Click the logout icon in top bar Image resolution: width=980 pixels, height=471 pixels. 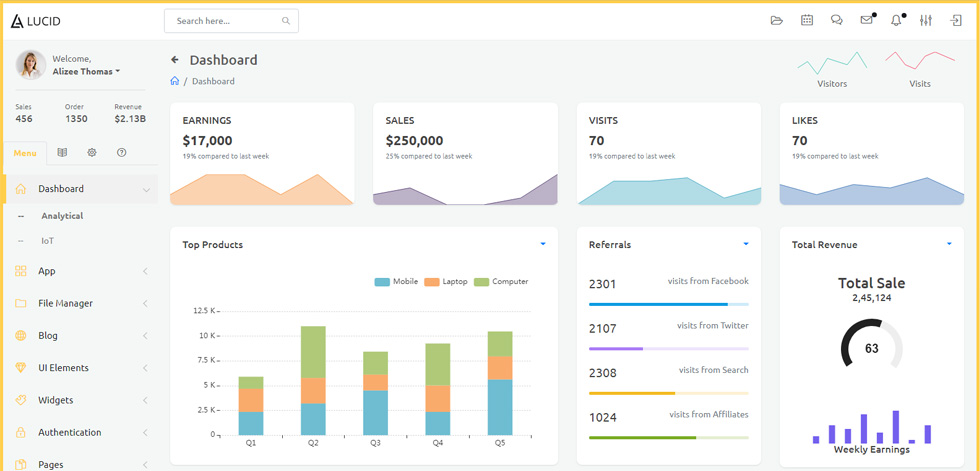(x=956, y=21)
